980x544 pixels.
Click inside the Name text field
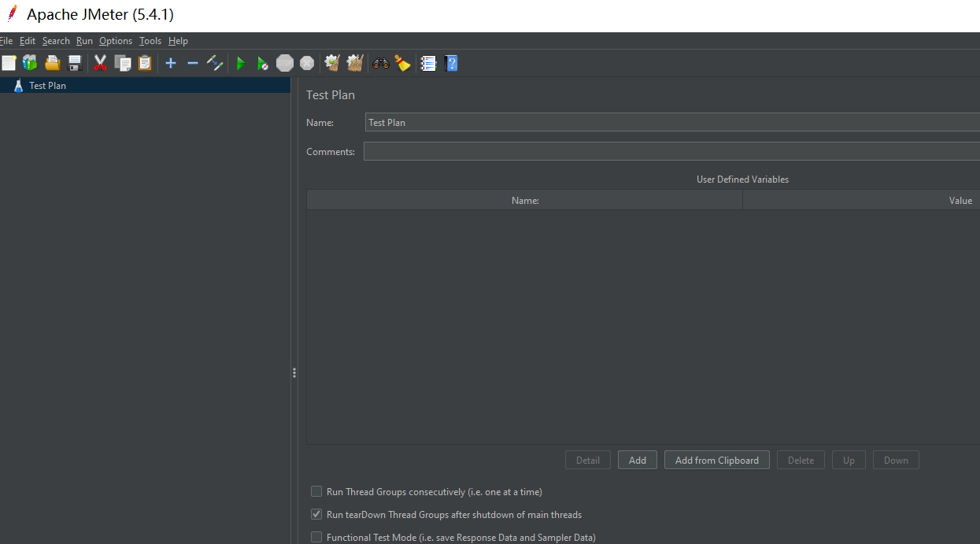pyautogui.click(x=673, y=122)
